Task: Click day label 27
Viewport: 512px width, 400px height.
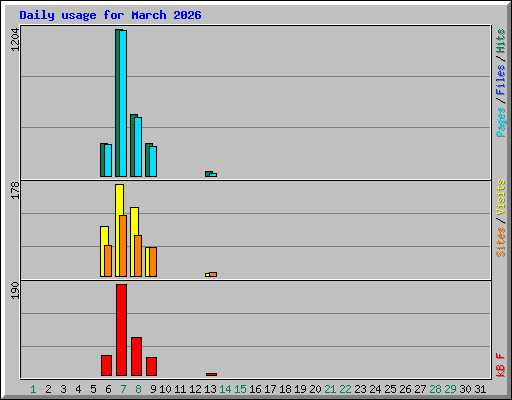Action: (420, 389)
